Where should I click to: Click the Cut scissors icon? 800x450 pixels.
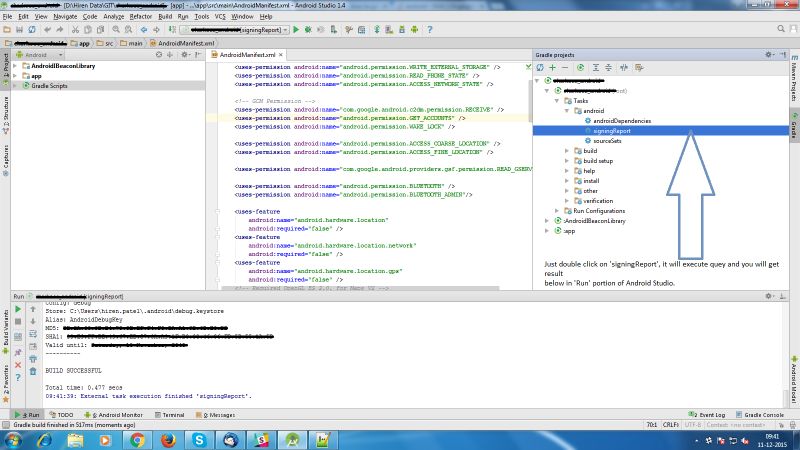[76, 30]
